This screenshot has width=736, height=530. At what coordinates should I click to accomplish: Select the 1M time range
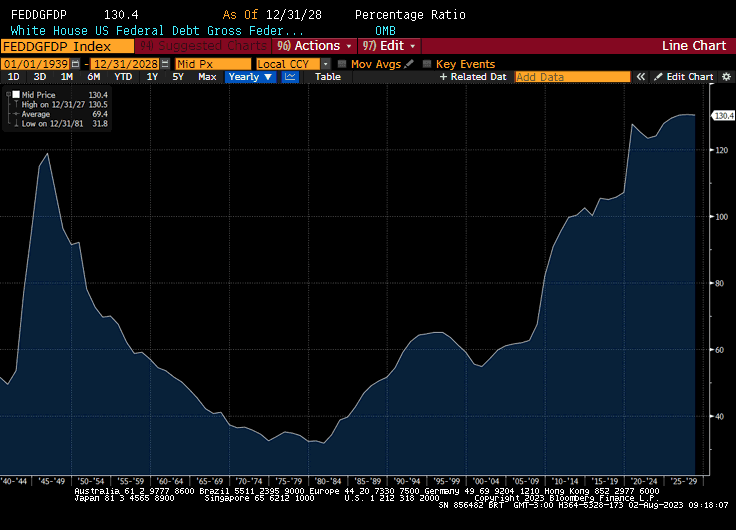[67, 77]
